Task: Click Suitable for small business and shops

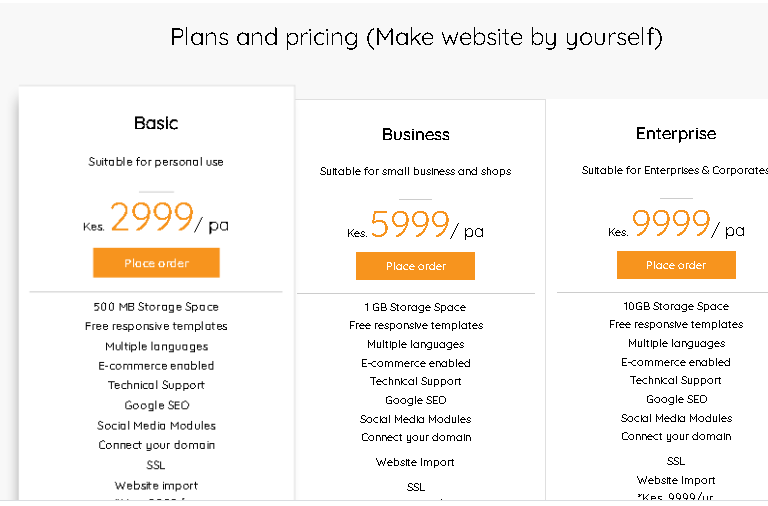Action: coord(416,171)
